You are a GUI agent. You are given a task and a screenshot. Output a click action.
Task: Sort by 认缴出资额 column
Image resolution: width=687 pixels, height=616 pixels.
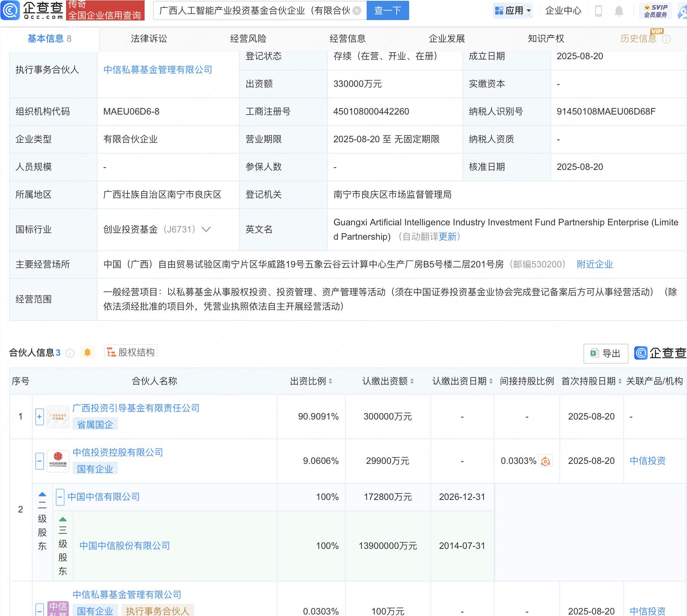(x=412, y=381)
